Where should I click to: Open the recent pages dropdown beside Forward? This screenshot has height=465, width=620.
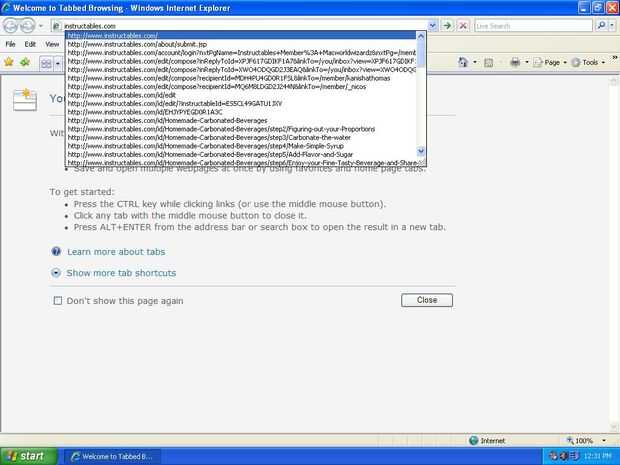click(x=41, y=26)
